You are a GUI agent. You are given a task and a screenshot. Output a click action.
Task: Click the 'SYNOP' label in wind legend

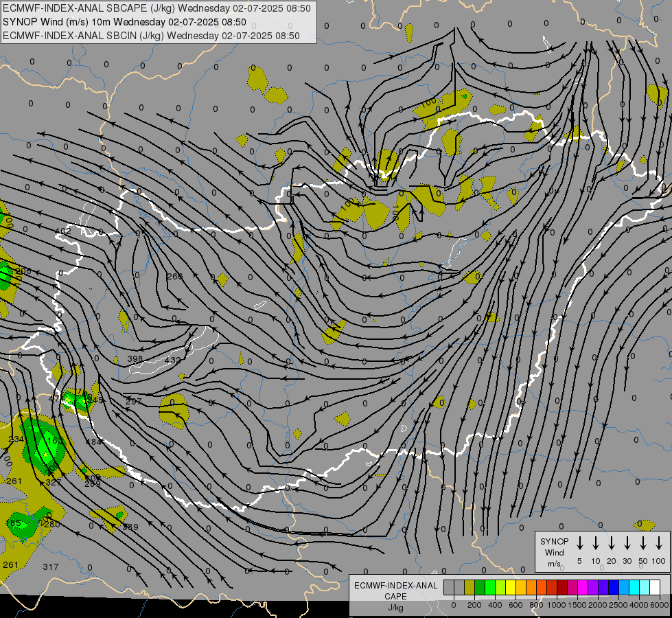554,541
